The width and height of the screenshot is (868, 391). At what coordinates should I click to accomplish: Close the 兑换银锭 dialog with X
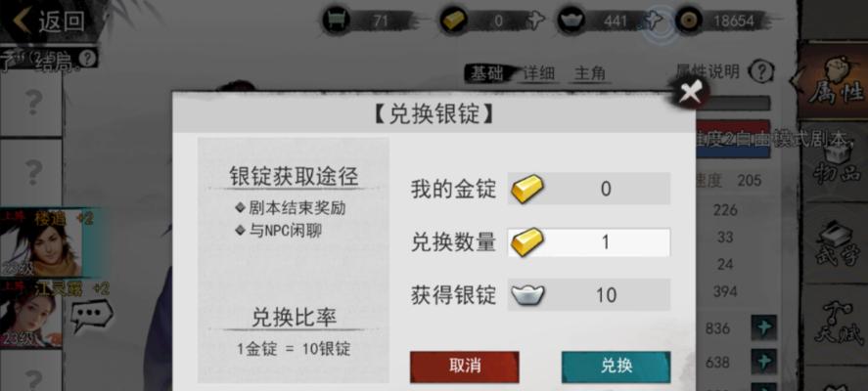690,92
